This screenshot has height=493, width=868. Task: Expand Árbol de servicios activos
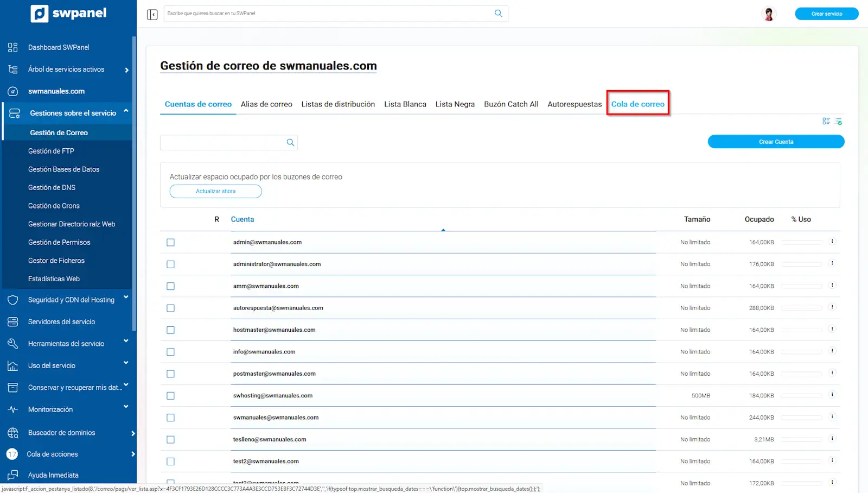pos(126,70)
